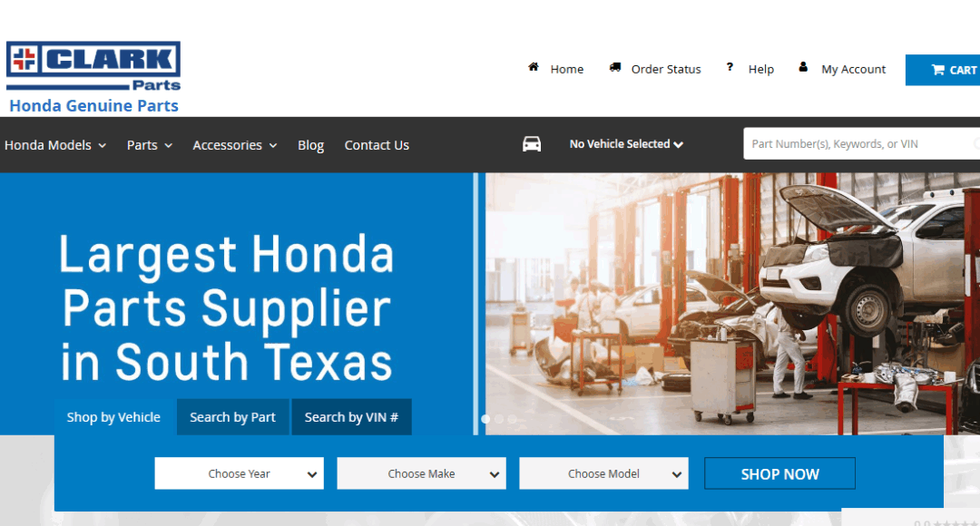Screen dimensions: 980x526
Task: Click the Home house icon
Action: point(534,67)
